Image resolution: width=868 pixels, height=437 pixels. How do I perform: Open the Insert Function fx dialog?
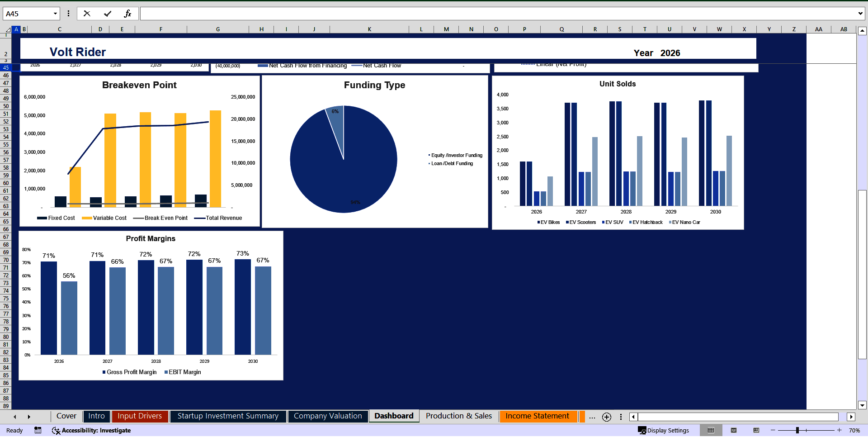pos(127,14)
